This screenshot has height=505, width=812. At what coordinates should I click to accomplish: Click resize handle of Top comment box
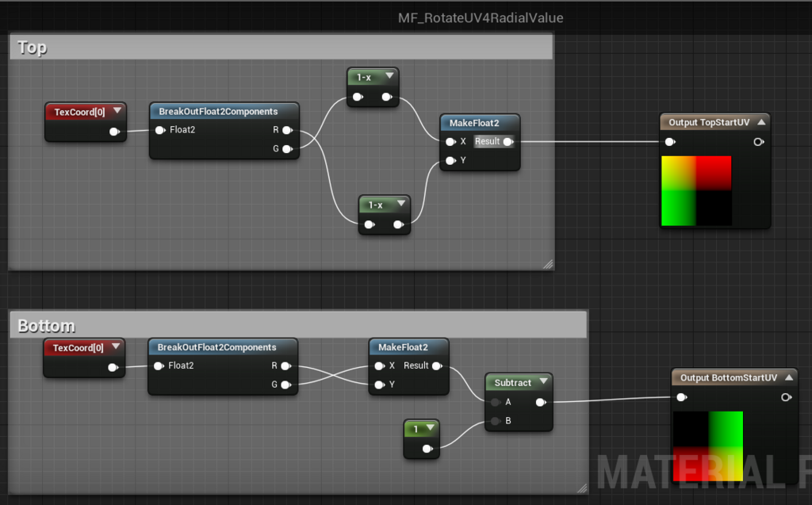pos(548,264)
